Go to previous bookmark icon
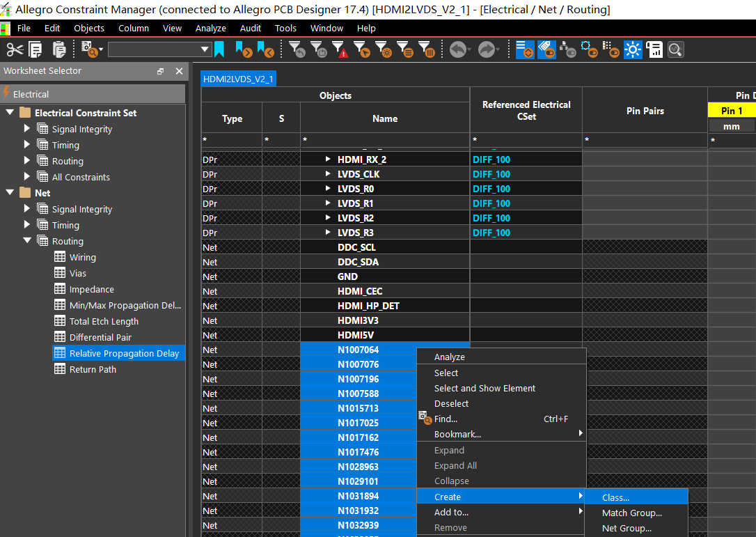Viewport: 756px width, 537px height. 266,49
